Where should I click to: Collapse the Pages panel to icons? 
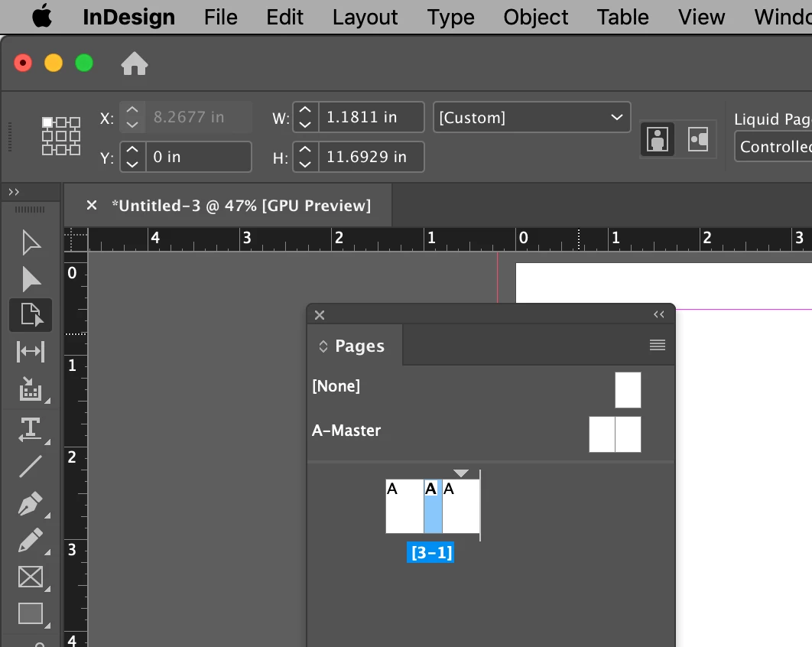coord(659,314)
